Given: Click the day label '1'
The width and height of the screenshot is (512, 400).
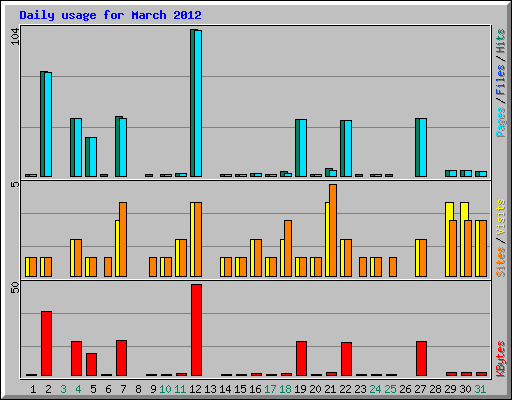Looking at the screenshot, I should (x=33, y=389).
